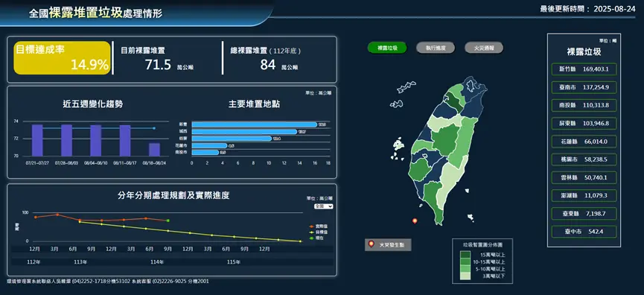Click the 花蓮縣 66,014.0 list entry
Image resolution: width=644 pixels, height=295 pixels.
584,142
